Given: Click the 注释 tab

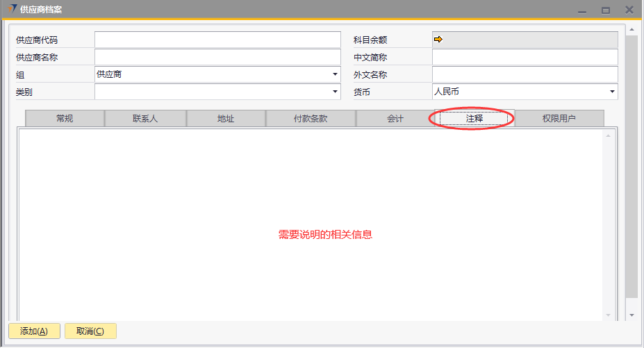Looking at the screenshot, I should pyautogui.click(x=474, y=119).
